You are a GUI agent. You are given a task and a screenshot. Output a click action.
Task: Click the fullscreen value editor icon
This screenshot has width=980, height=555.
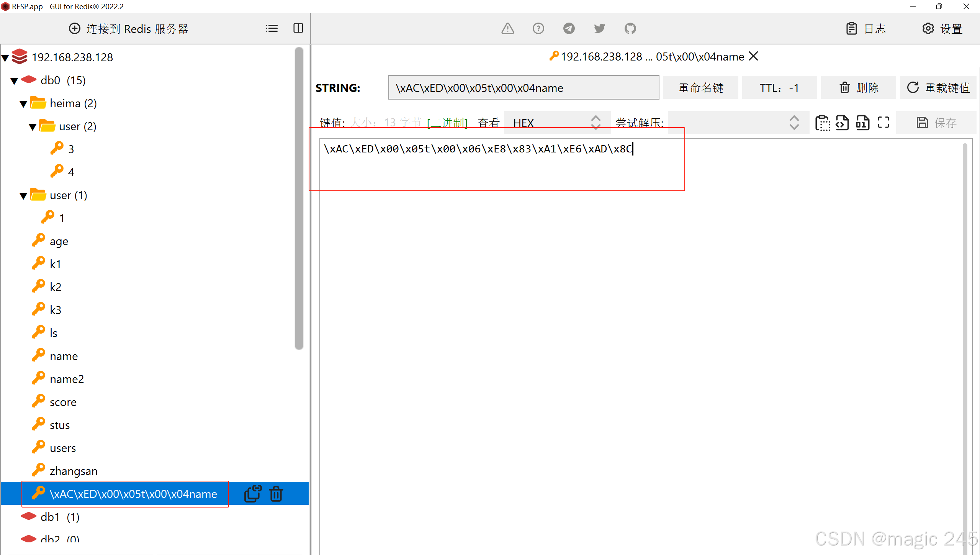click(x=883, y=123)
